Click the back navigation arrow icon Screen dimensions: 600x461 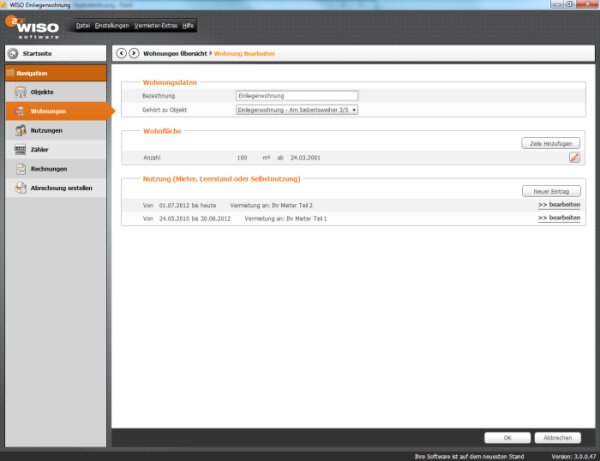coord(122,52)
